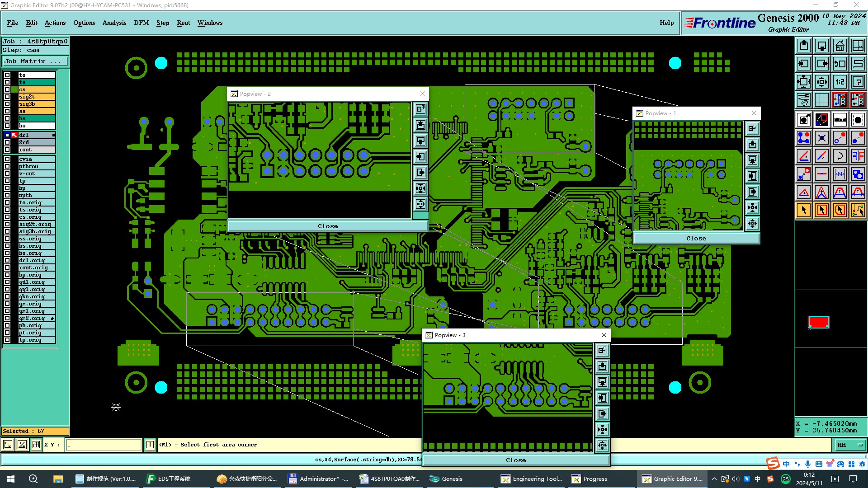The height and width of the screenshot is (488, 868).
Task: Toggle the rout layer checkbox
Action: [7, 150]
